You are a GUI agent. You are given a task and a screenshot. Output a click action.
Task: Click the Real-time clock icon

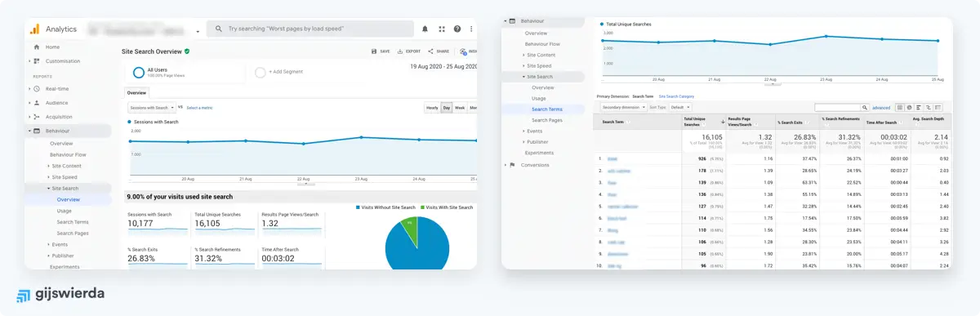37,88
